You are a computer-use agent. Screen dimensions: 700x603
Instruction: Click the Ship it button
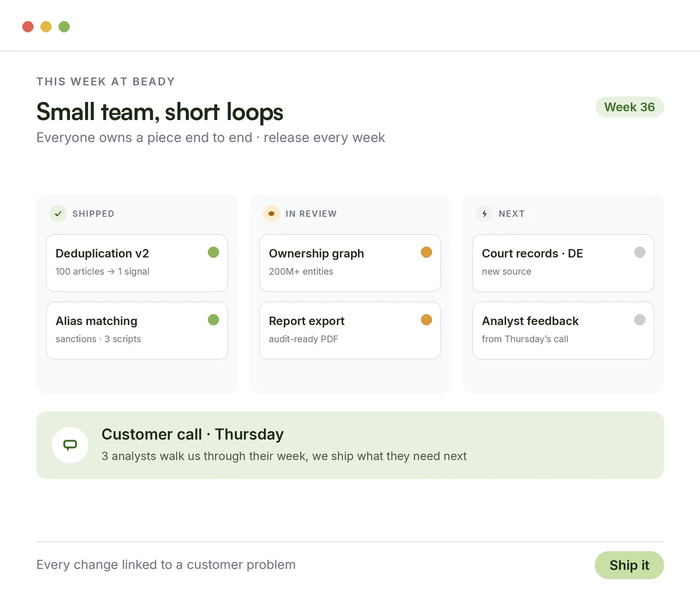click(629, 565)
